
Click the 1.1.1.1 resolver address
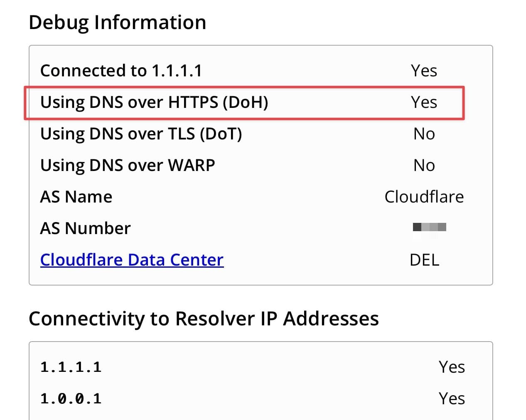(71, 366)
